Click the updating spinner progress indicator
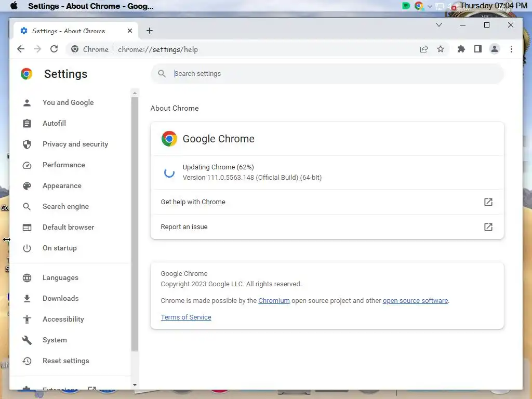Viewport: 532px width, 399px height. [169, 172]
